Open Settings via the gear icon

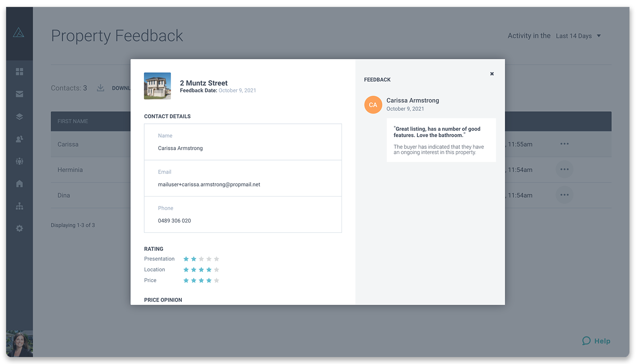pos(19,228)
